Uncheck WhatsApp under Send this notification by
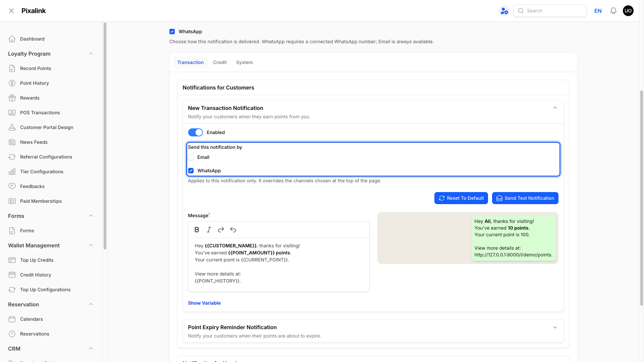Image resolution: width=644 pixels, height=362 pixels. (191, 171)
